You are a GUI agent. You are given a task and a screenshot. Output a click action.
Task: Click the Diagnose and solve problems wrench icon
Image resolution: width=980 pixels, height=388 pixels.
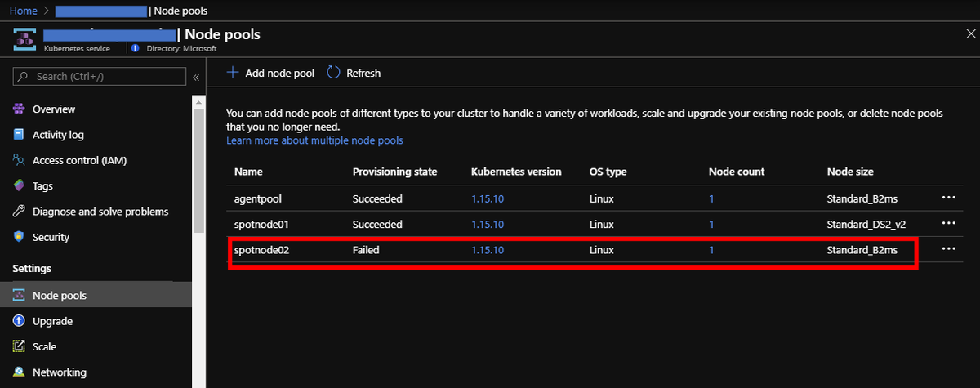click(x=19, y=212)
